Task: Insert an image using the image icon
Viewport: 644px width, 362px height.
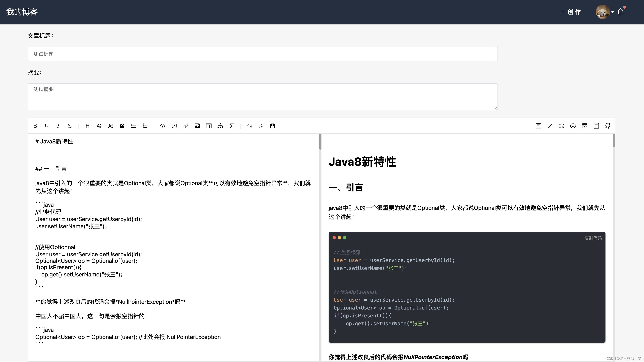Action: (x=197, y=126)
